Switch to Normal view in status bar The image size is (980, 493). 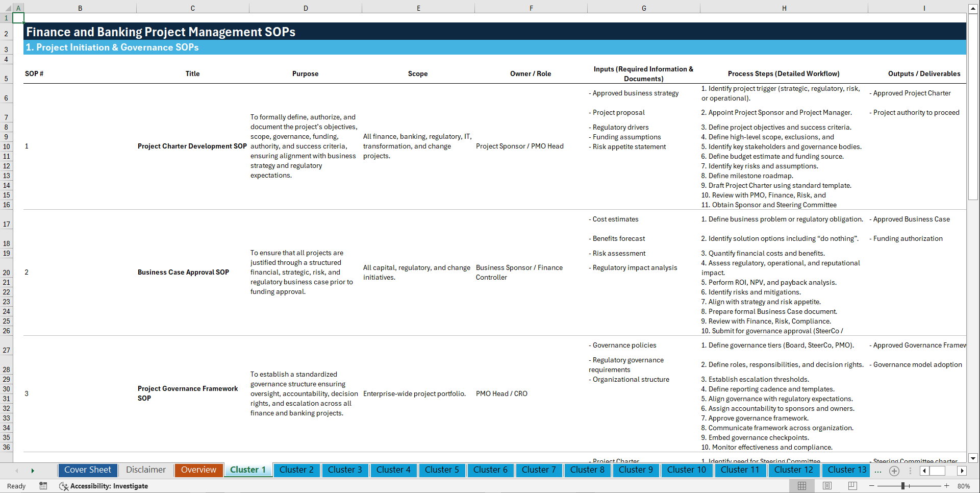(802, 485)
